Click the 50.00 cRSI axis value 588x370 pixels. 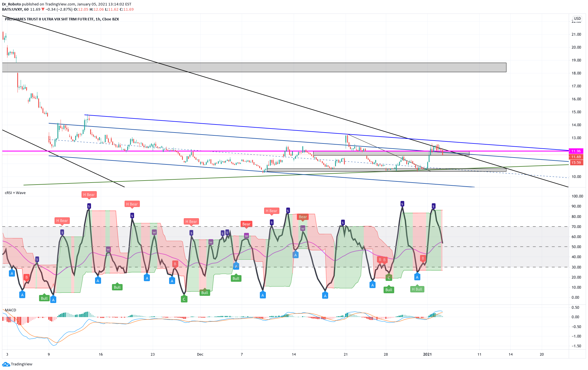pos(576,247)
